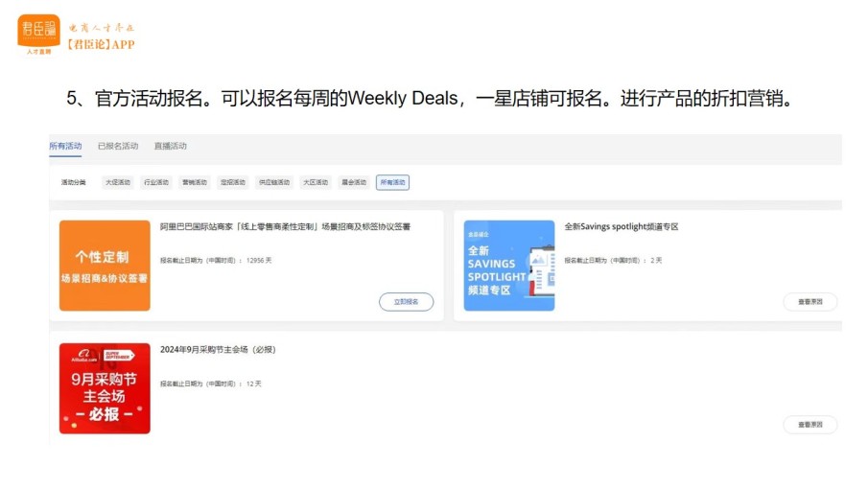Screen dimensions: 868x488
Task: Select the highlighted 所有活动 category chip
Action: tap(392, 182)
